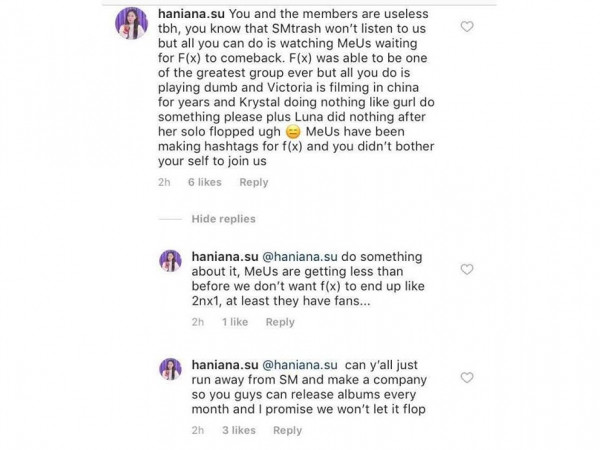This screenshot has width=600, height=450.
Task: Reply to the '3 likes' comment
Action: click(x=287, y=430)
